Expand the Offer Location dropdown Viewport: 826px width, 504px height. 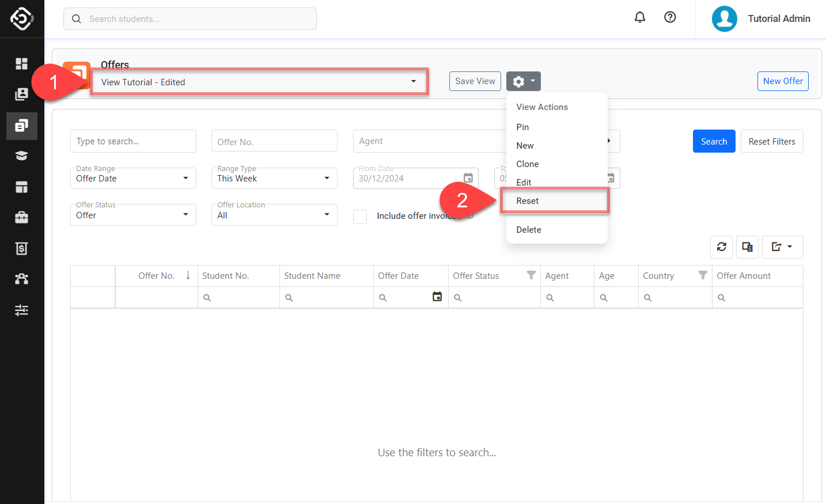(274, 215)
